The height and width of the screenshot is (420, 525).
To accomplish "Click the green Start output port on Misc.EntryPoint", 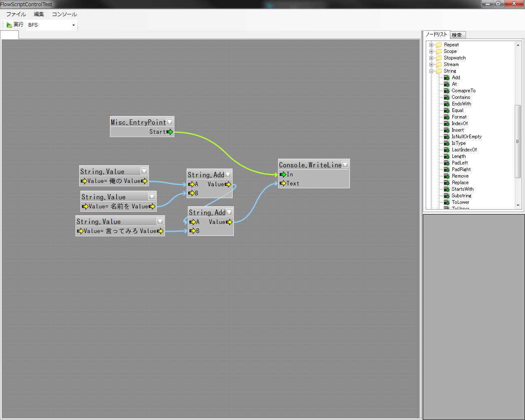I will 169,132.
